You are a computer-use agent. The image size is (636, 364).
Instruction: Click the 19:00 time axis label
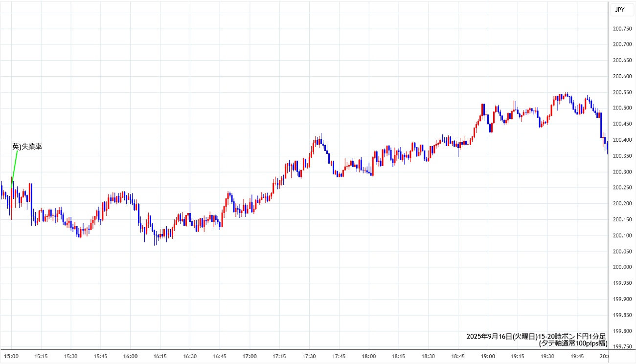(488, 356)
